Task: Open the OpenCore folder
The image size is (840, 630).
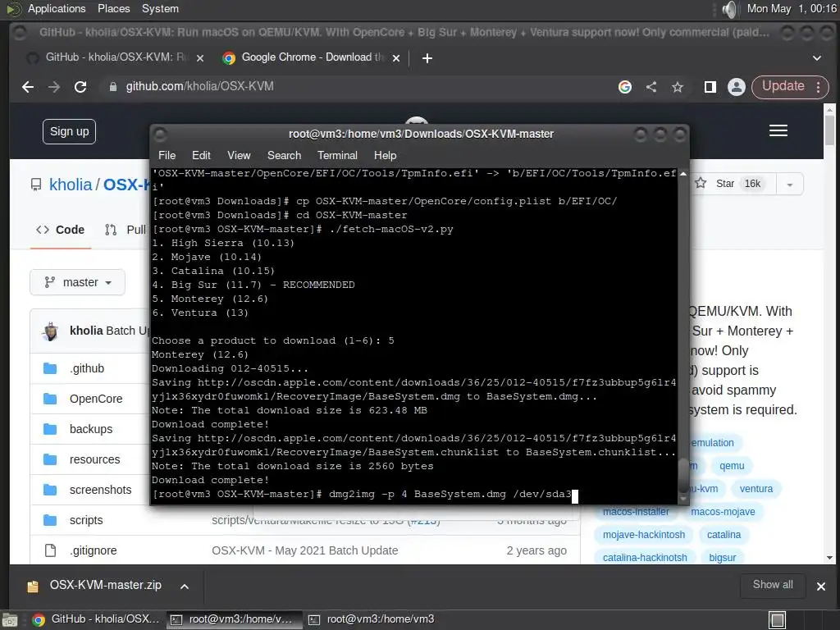Action: click(x=96, y=399)
